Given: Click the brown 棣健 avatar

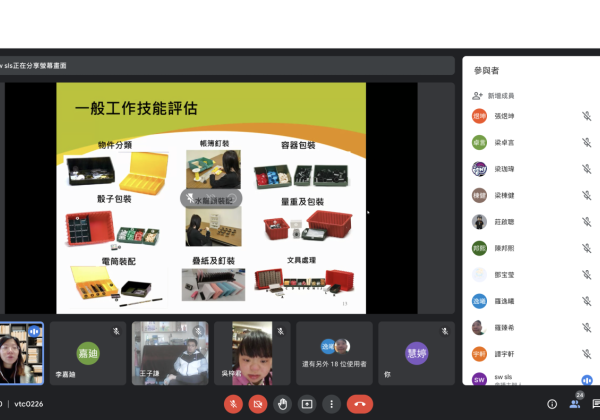Looking at the screenshot, I should tap(479, 195).
